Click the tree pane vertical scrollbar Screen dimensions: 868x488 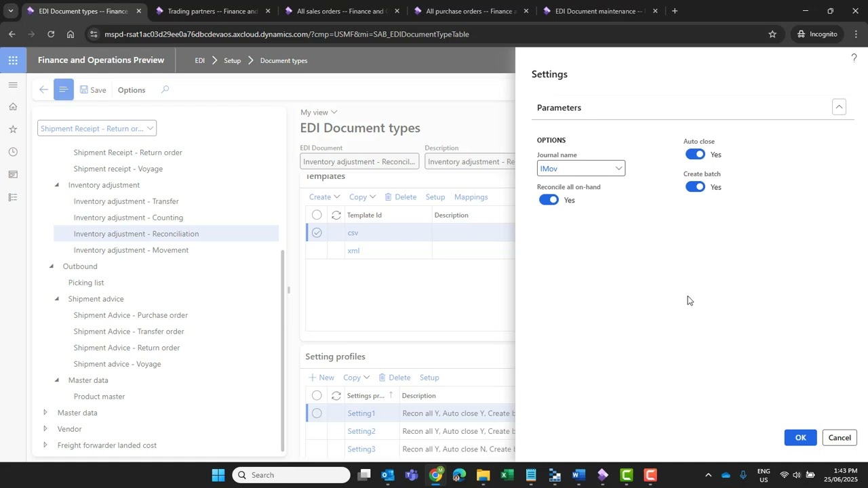click(283, 350)
